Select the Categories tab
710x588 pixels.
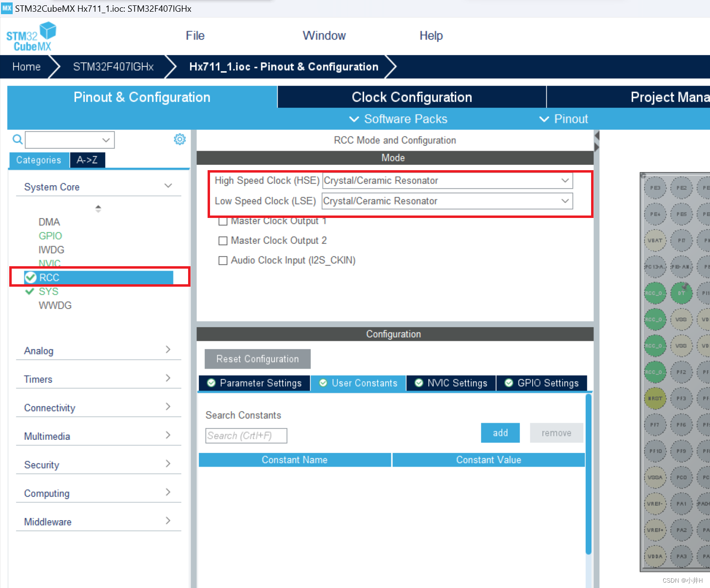pos(38,160)
